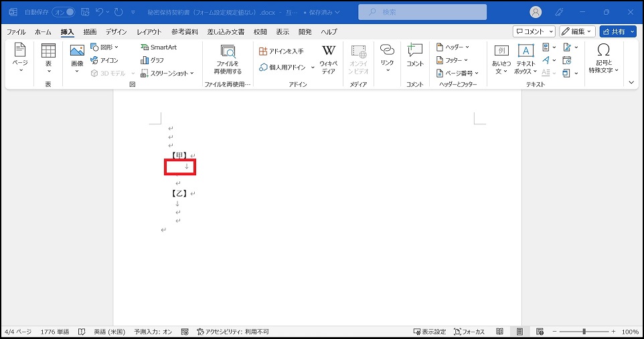Switch to the 表示 tab
Image resolution: width=644 pixels, height=339 pixels.
pyautogui.click(x=283, y=31)
